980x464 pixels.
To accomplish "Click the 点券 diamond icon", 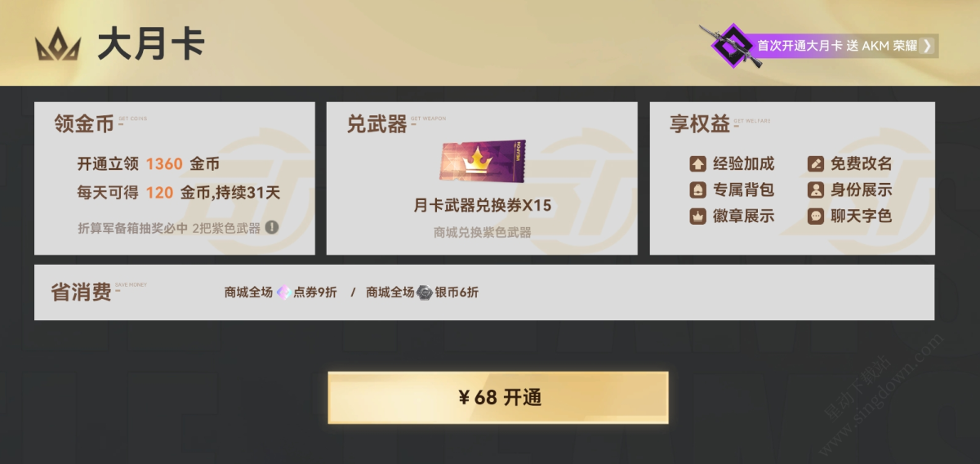I will pos(283,292).
